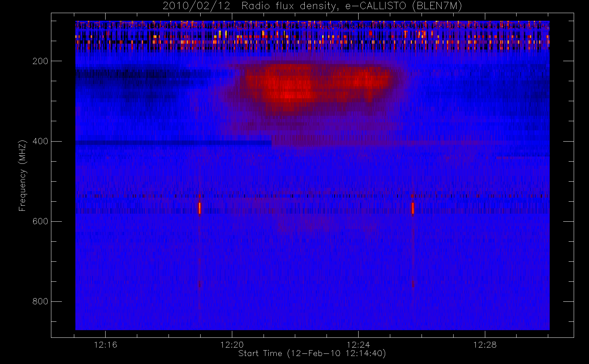This screenshot has height=364, width=589.
Task: Click the 12:24 time tick label
Action: (358, 344)
